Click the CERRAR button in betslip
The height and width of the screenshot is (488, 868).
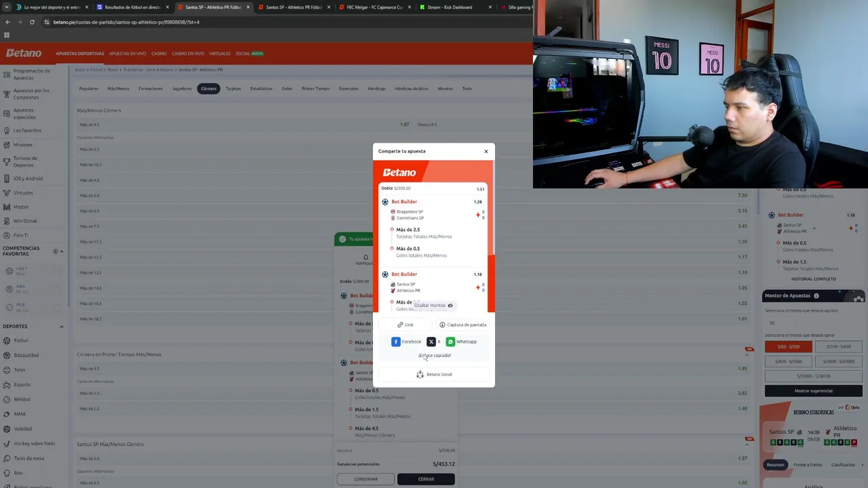[426, 479]
